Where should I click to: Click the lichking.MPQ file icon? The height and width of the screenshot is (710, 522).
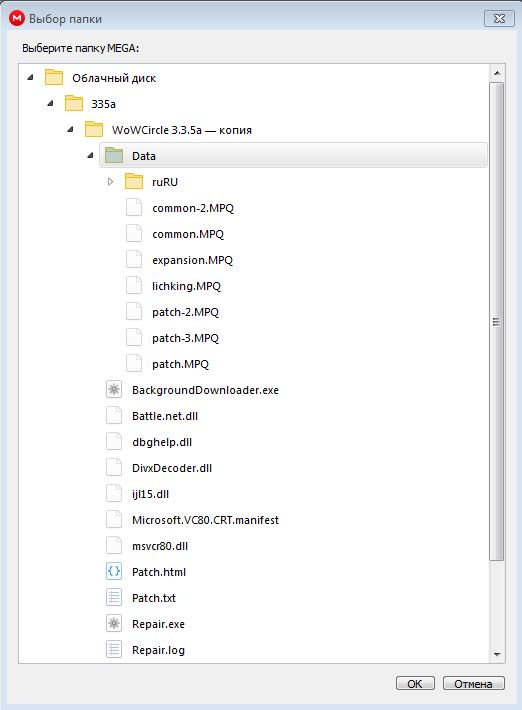(x=134, y=285)
